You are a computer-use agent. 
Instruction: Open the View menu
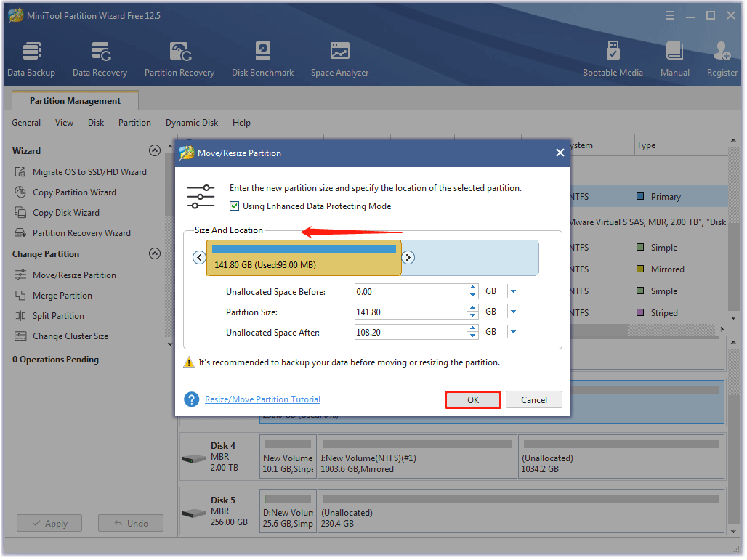64,122
